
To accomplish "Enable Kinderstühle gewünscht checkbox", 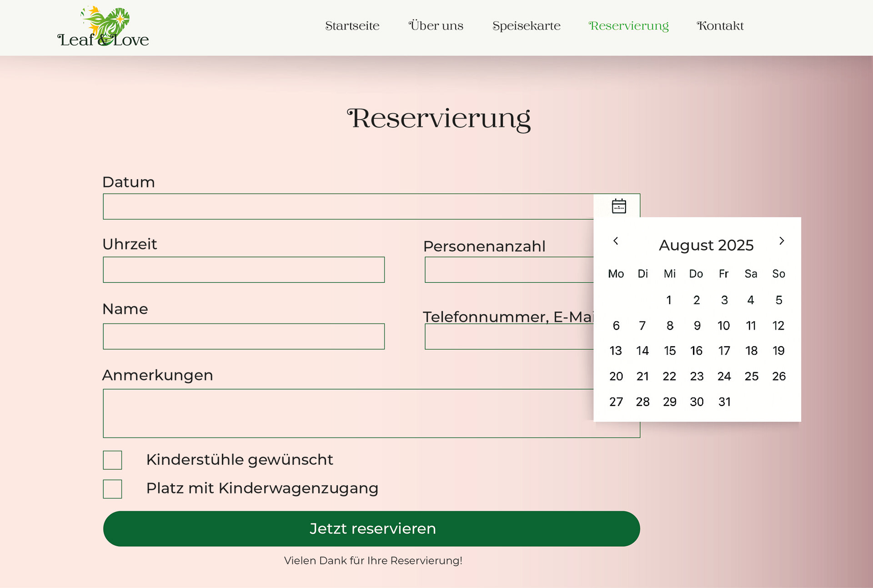I will coord(112,460).
